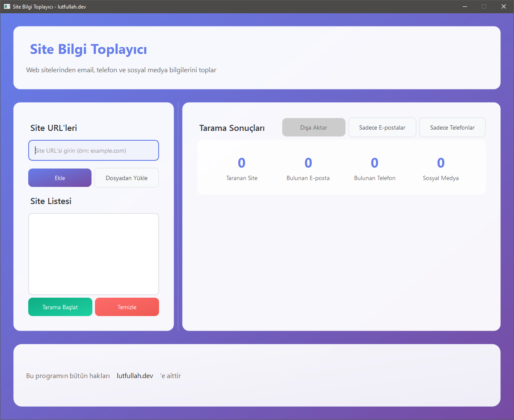This screenshot has width=514, height=420.
Task: Open the lutfullah.dev link in the footer
Action: [135, 376]
